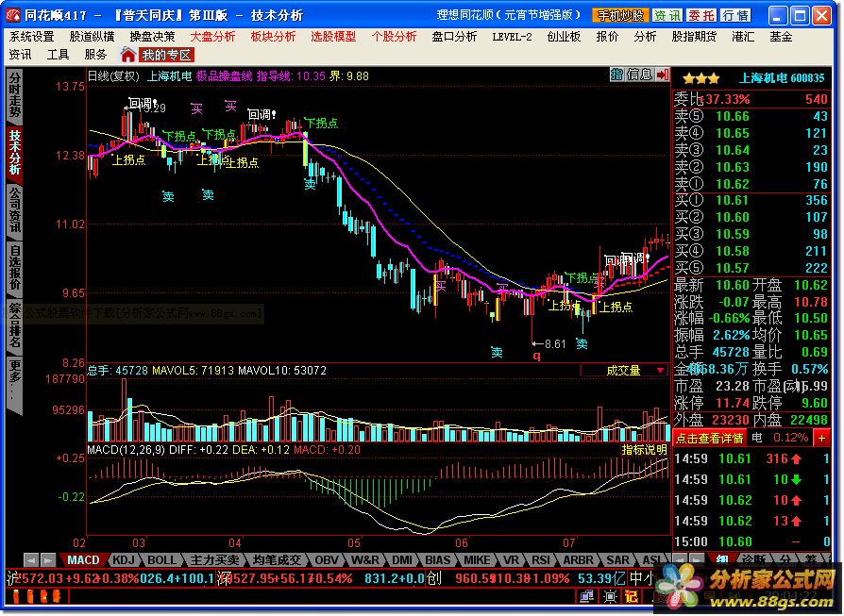Select the MACD indicator tab
This screenshot has height=616, width=844.
83,560
